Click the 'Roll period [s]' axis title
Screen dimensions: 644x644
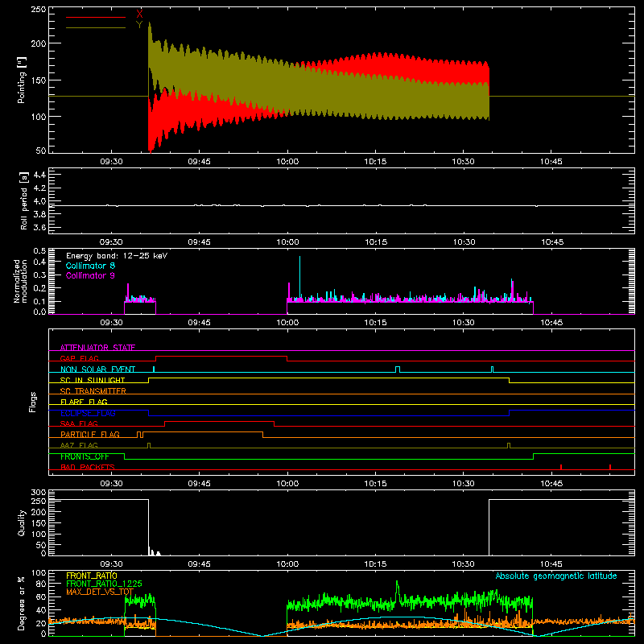coord(24,200)
